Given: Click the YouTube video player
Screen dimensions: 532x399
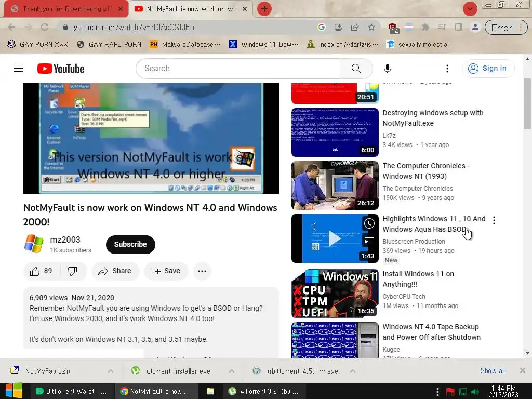Looking at the screenshot, I should click(151, 138).
